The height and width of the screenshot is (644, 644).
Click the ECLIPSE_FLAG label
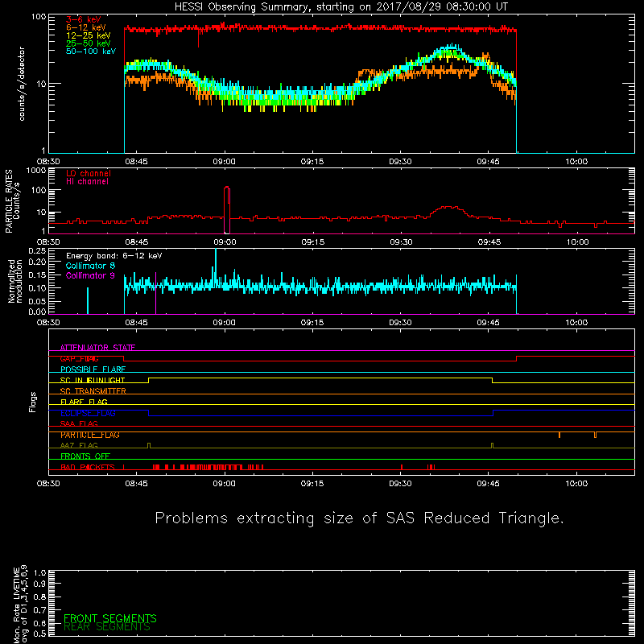coord(88,413)
